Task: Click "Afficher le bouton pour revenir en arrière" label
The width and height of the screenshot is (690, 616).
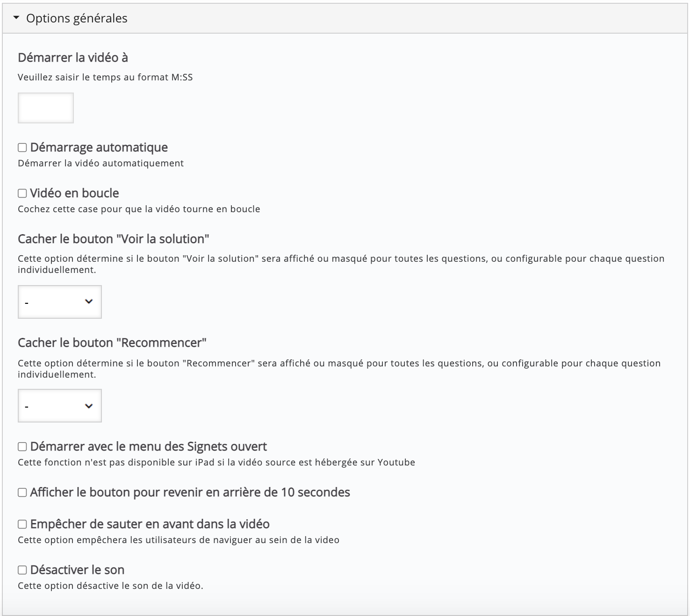Action: pos(190,492)
